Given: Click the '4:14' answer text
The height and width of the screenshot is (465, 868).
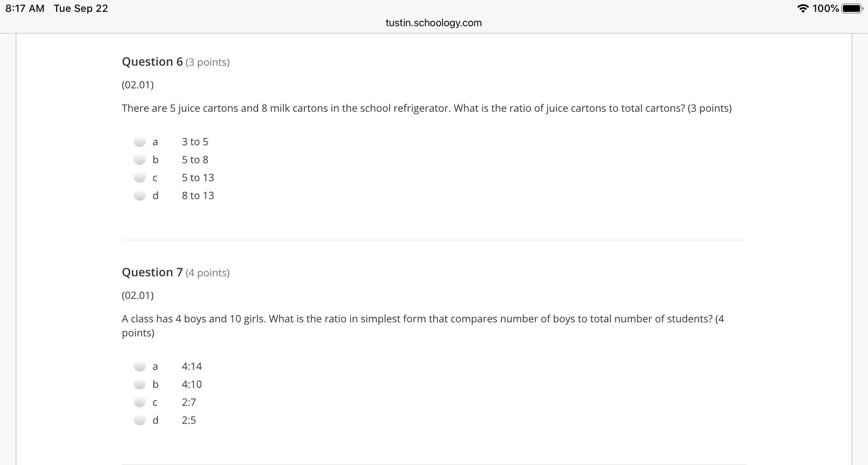Looking at the screenshot, I should click(x=192, y=366).
